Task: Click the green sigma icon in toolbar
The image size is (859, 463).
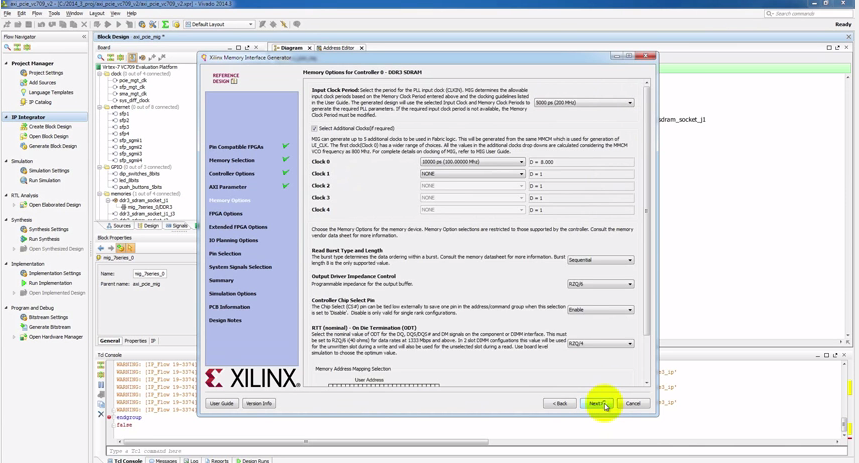Action: [165, 24]
